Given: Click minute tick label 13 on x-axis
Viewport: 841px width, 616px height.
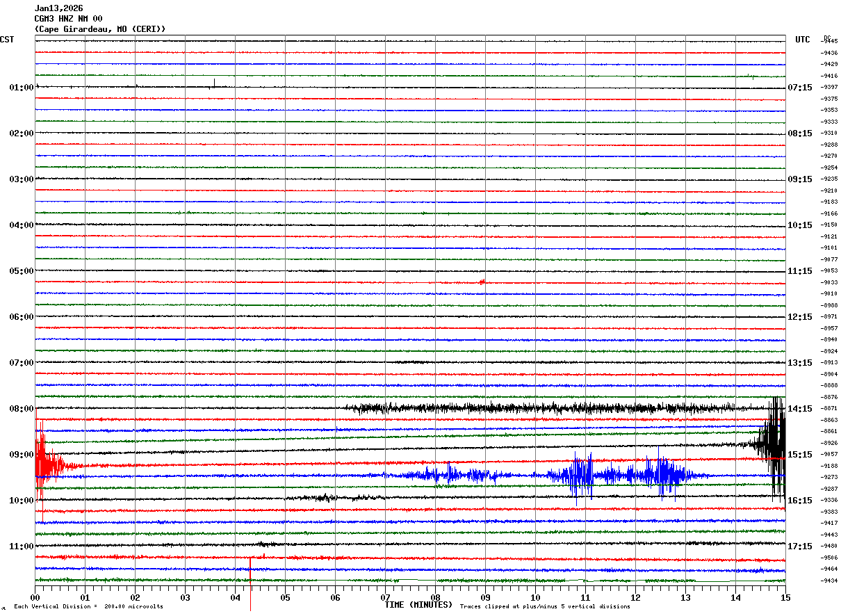Looking at the screenshot, I should coord(685,597).
